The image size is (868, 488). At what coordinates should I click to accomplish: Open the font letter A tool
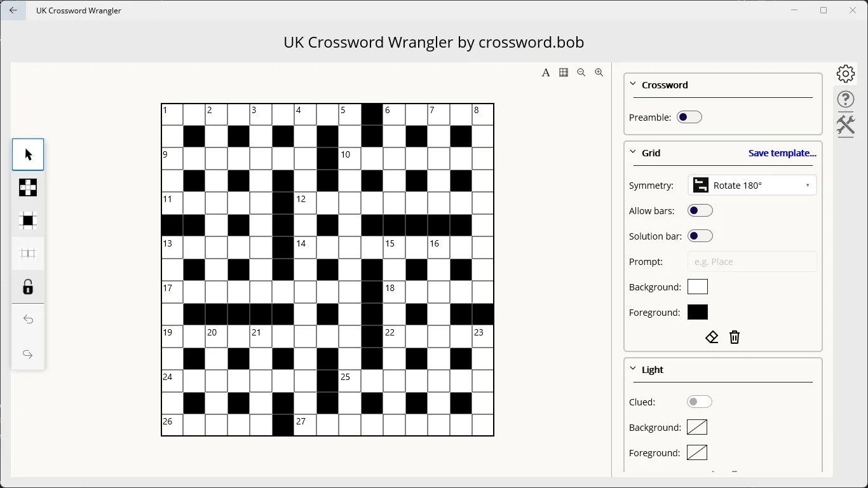[546, 72]
